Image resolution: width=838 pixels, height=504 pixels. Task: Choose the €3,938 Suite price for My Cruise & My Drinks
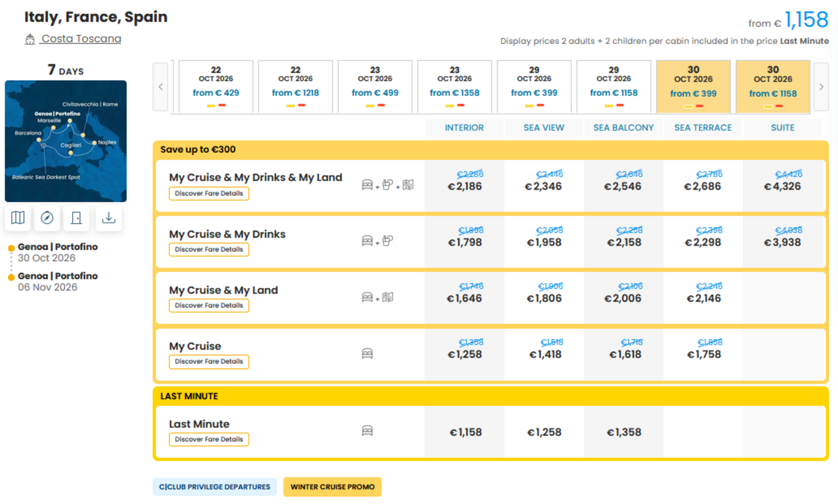(x=783, y=243)
